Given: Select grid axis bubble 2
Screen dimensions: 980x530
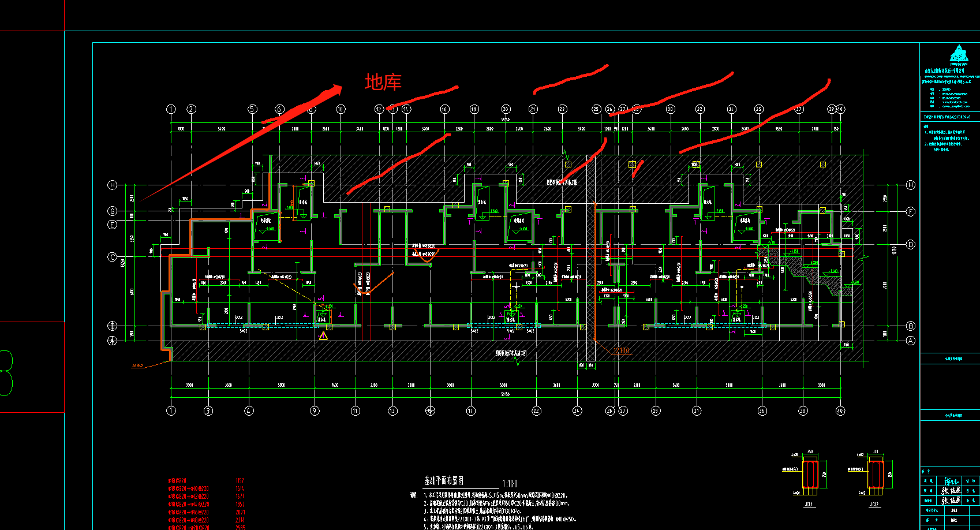Looking at the screenshot, I should 191,109.
